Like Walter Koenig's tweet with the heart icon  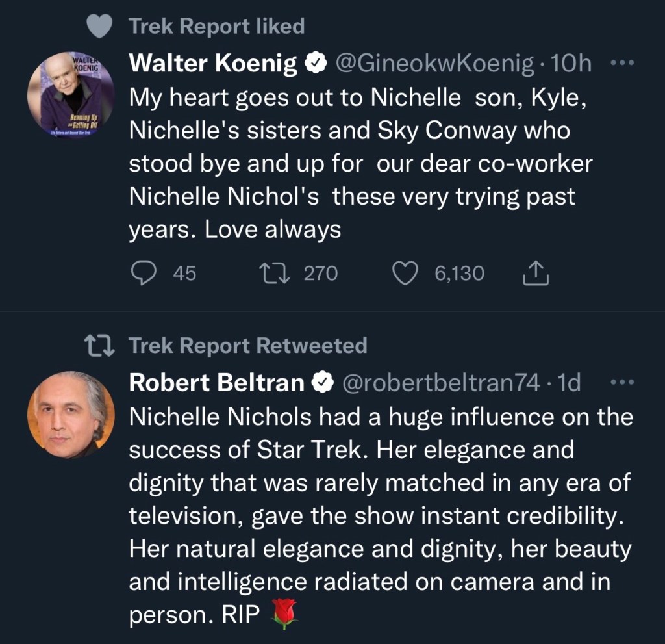(406, 274)
